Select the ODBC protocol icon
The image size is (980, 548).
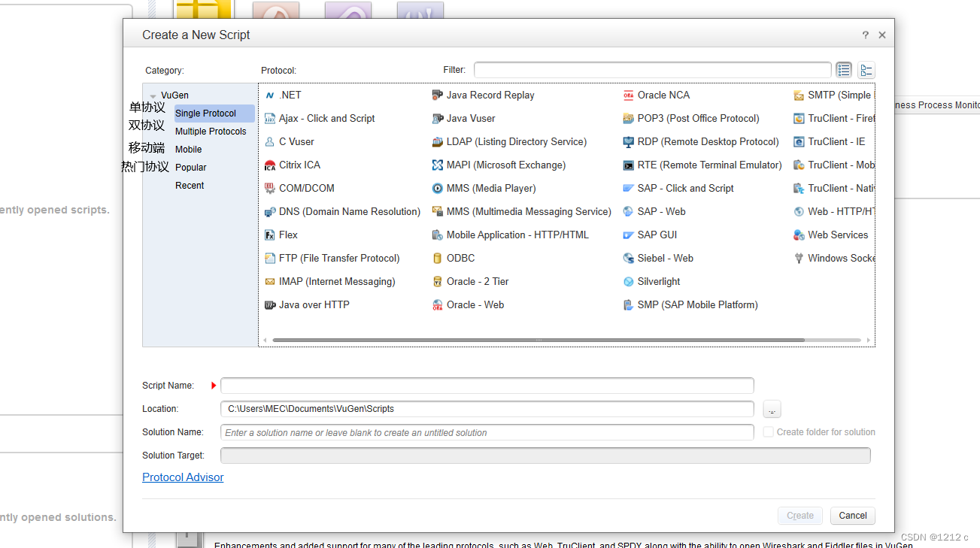438,259
